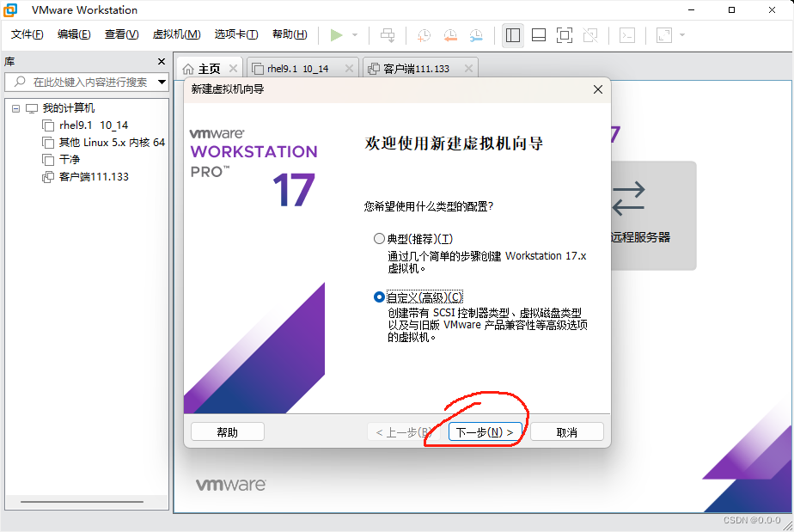Viewport: 794px width, 532px height.
Task: Power on VM with green play icon
Action: (336, 35)
